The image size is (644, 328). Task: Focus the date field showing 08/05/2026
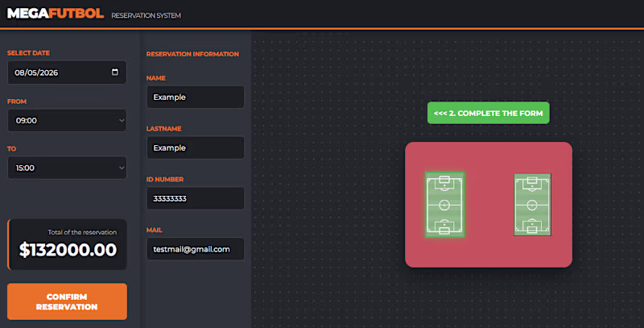click(67, 73)
